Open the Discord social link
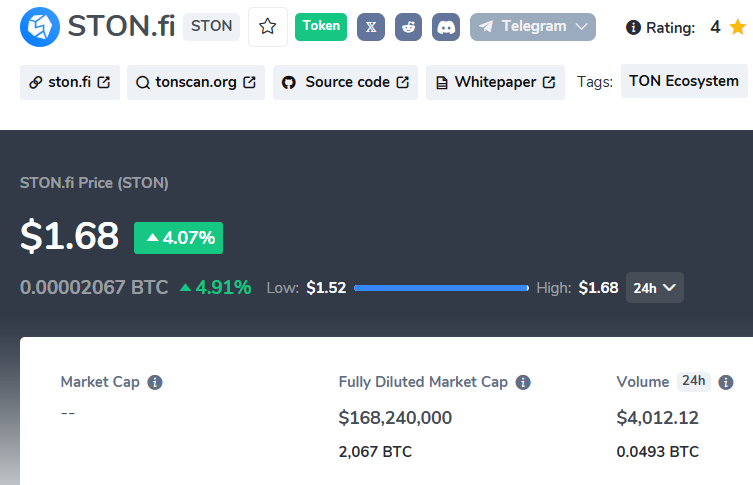753x485 pixels. (446, 27)
